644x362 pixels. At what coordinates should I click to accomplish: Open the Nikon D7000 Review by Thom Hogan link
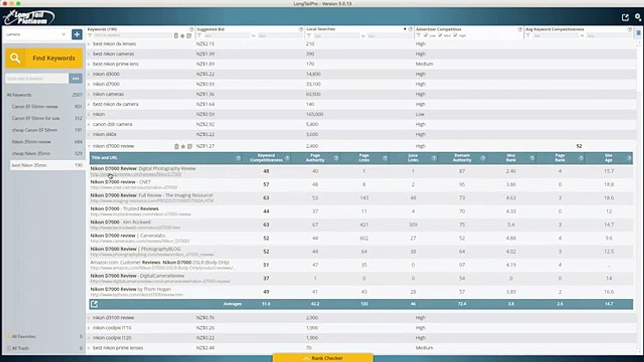pos(131,290)
